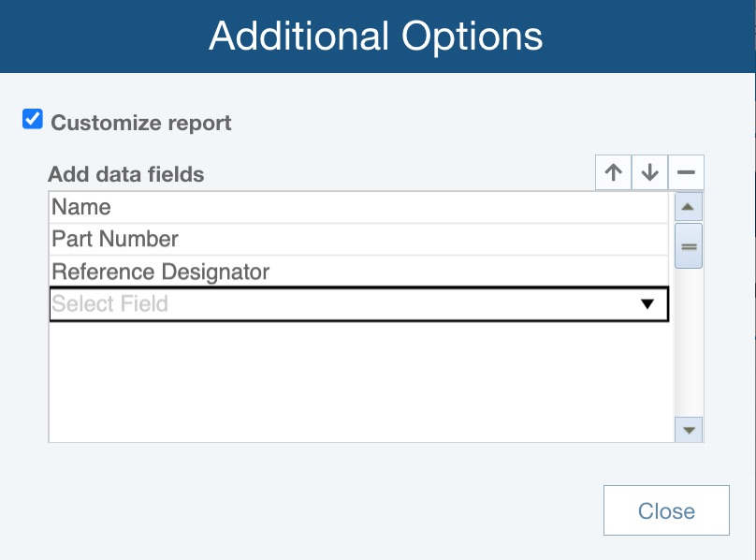Click the Add data fields label

125,174
